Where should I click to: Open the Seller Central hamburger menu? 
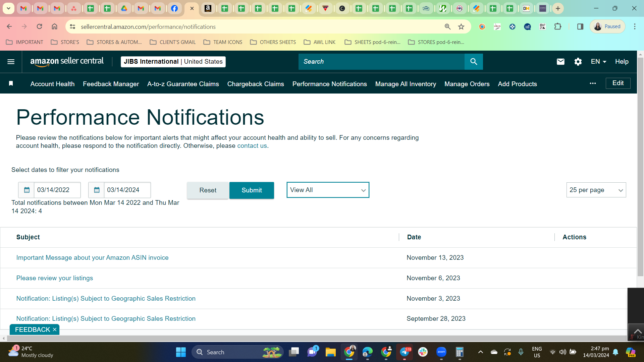[11, 62]
